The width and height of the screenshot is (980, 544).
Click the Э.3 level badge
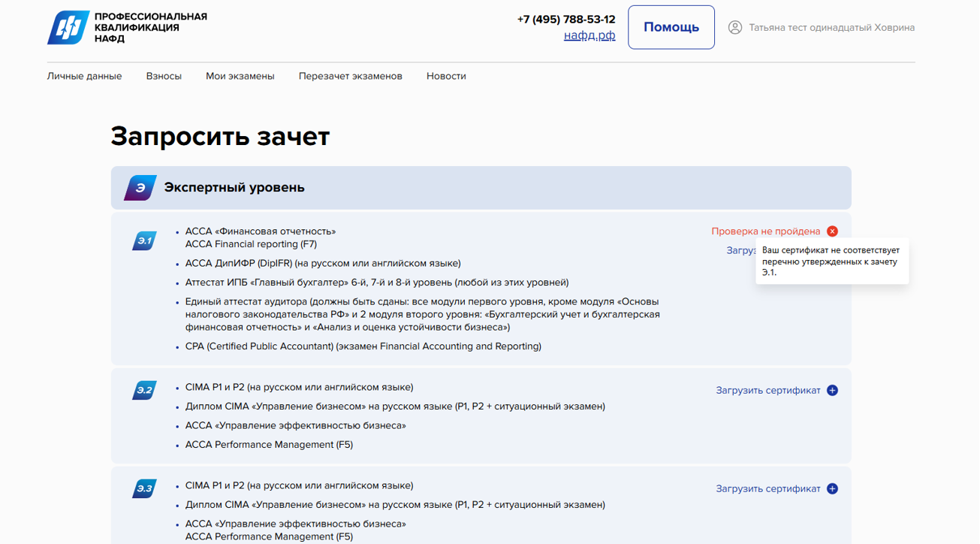pos(144,489)
